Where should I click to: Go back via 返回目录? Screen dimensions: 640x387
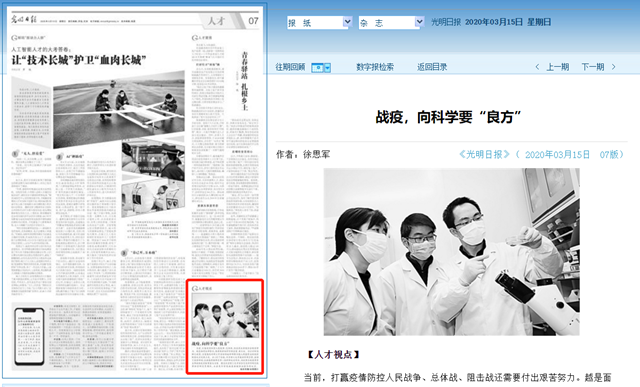(432, 67)
